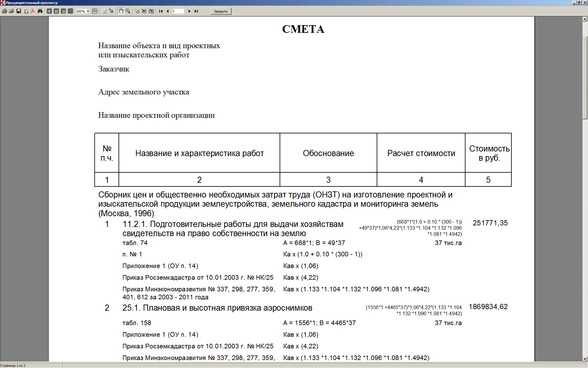Click the page number input field
The height and width of the screenshot is (368, 588).
[x=178, y=11]
